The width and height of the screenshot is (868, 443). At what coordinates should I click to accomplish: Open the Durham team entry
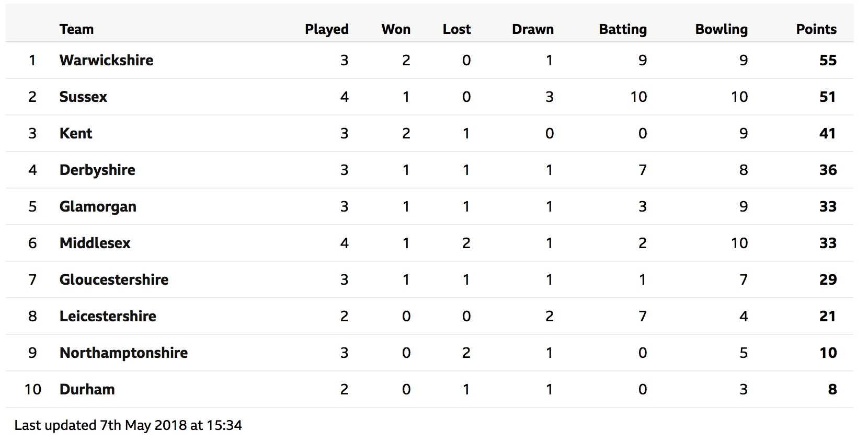pos(87,389)
